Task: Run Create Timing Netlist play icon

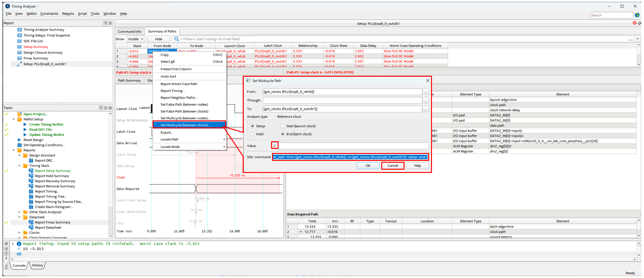Action: [25, 125]
